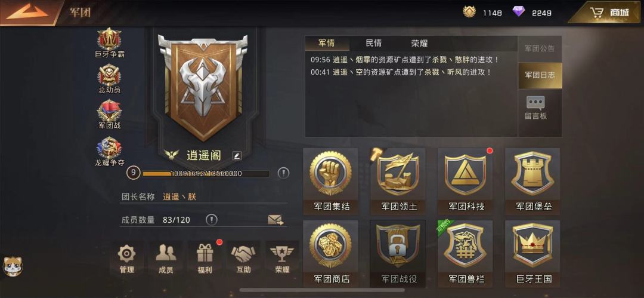
Task: Open the 军团公告 side tab
Action: 540,48
